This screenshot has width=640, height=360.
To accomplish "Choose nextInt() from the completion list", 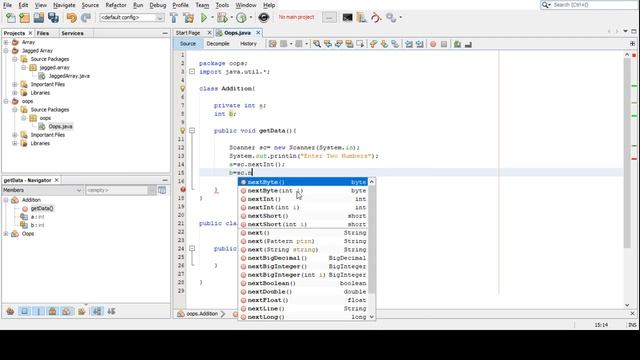I will click(303, 199).
